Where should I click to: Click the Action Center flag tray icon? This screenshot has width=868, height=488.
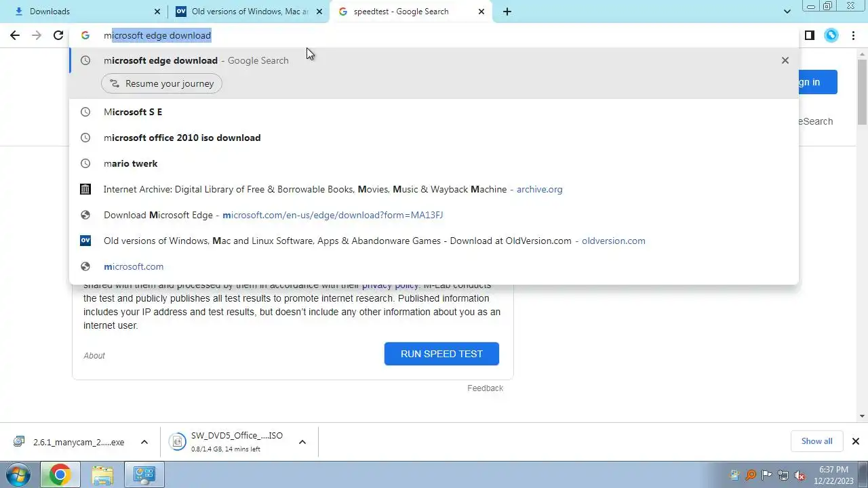767,475
